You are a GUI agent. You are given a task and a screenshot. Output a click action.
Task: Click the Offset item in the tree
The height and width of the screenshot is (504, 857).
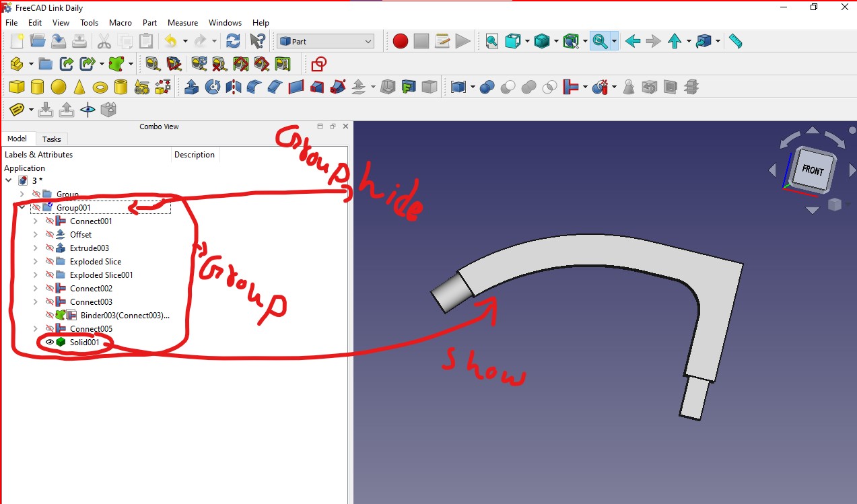pos(81,234)
